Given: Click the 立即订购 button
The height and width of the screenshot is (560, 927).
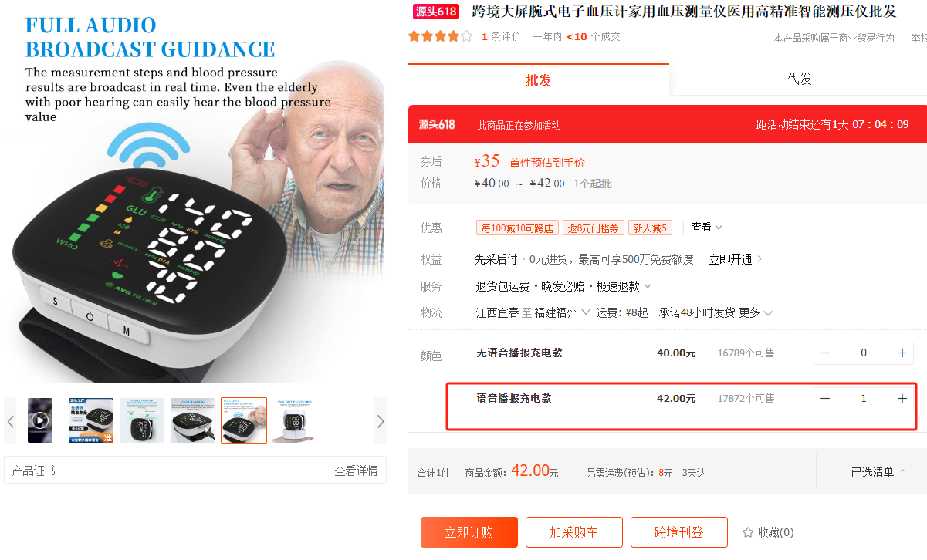Looking at the screenshot, I should [469, 532].
